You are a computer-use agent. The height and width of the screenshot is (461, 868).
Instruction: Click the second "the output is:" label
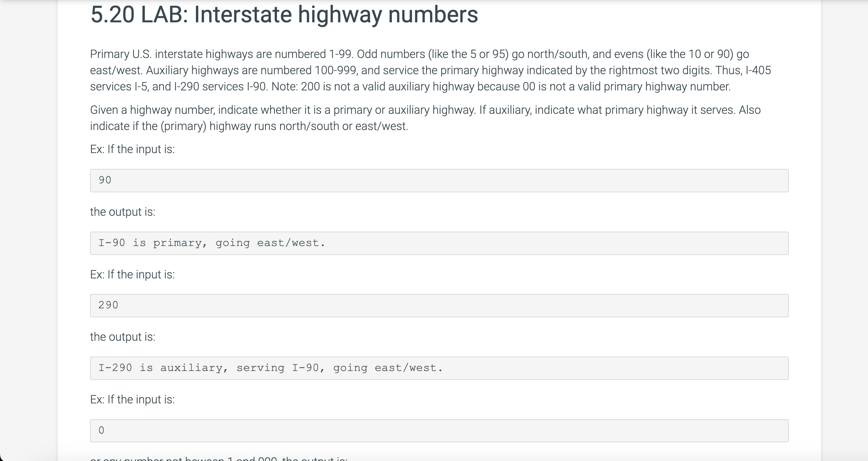[x=122, y=336]
